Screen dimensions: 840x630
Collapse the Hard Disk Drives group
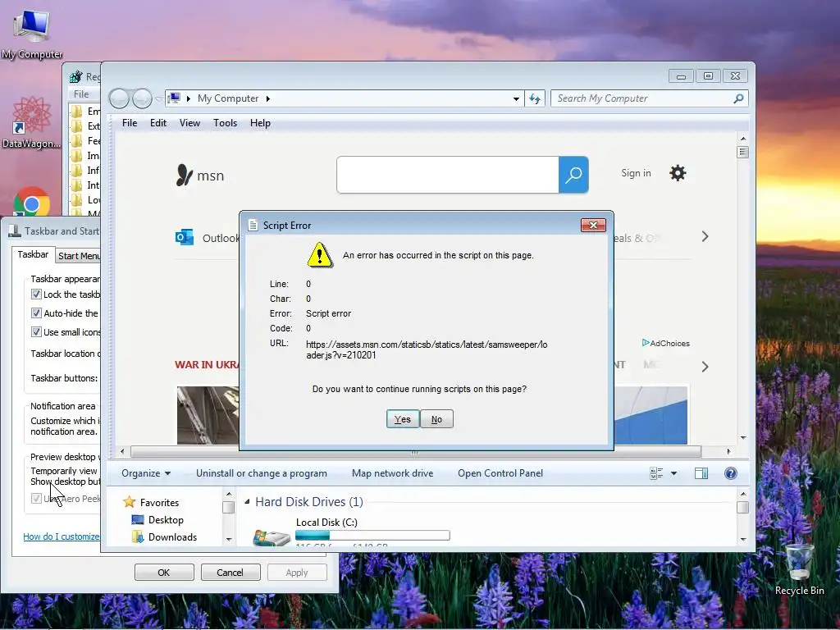(247, 502)
